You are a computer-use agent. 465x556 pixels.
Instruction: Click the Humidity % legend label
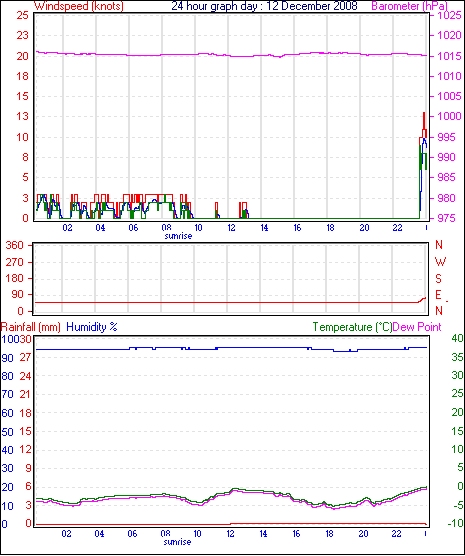(92, 327)
